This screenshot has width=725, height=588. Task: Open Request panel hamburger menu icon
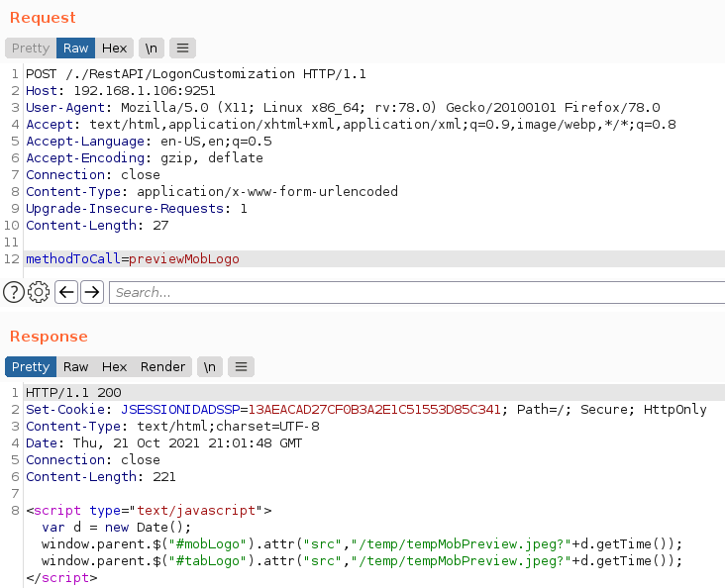pyautogui.click(x=183, y=48)
